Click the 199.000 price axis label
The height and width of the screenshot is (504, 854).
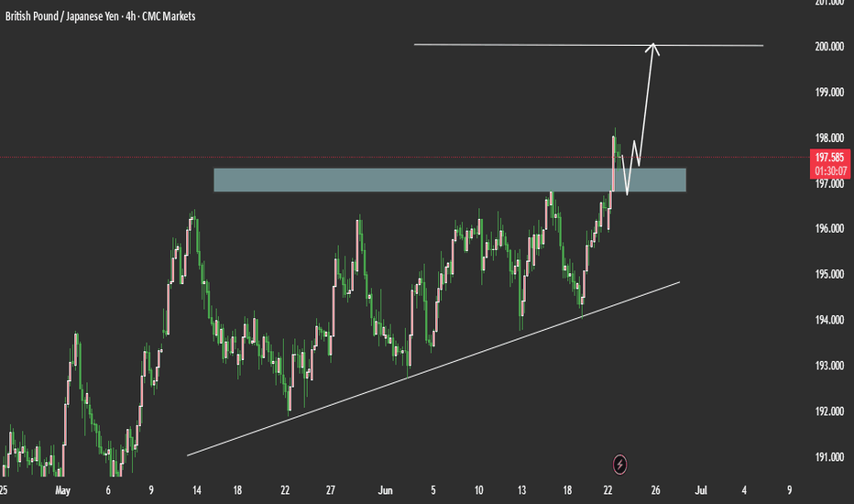(x=829, y=92)
